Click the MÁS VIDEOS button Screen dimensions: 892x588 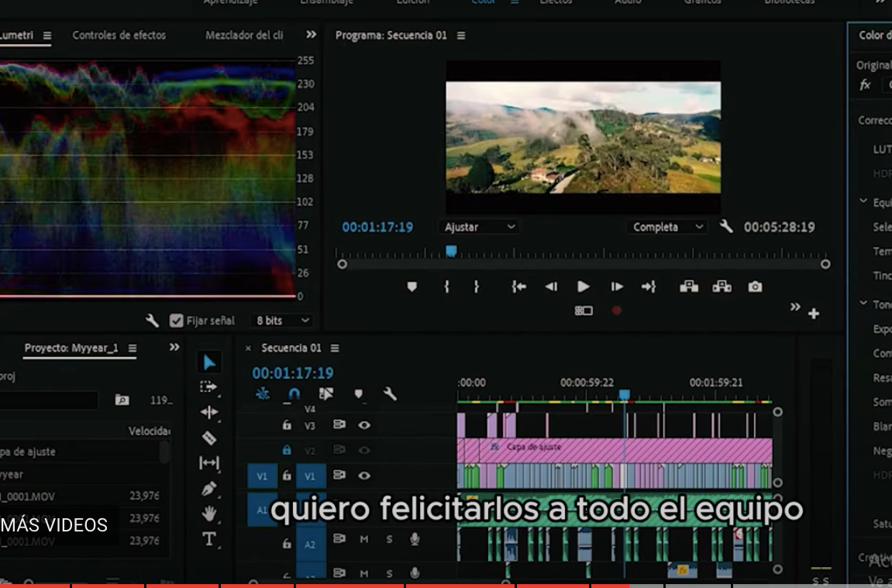[54, 525]
